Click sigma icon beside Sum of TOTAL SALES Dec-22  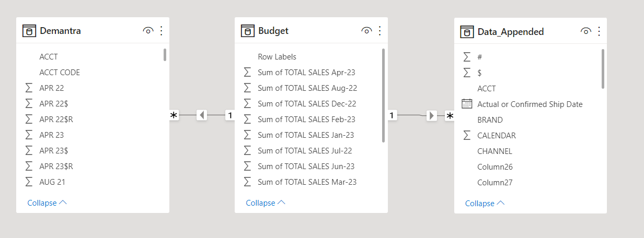[247, 103]
